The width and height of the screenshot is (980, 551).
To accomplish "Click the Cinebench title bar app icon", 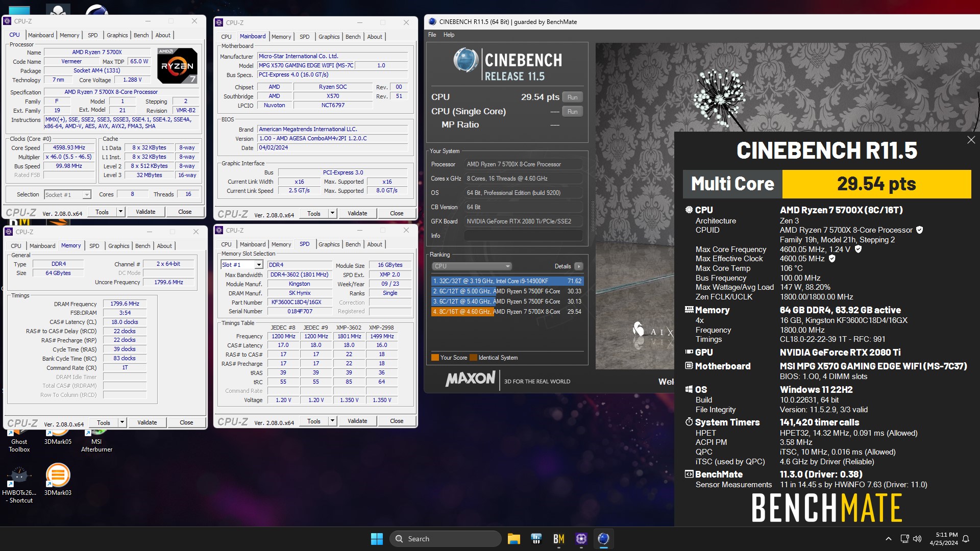I will [x=432, y=22].
